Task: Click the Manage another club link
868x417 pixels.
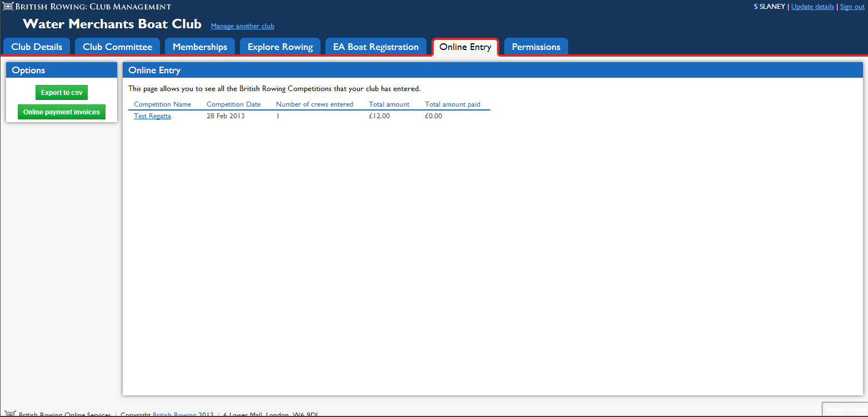Action: [243, 26]
